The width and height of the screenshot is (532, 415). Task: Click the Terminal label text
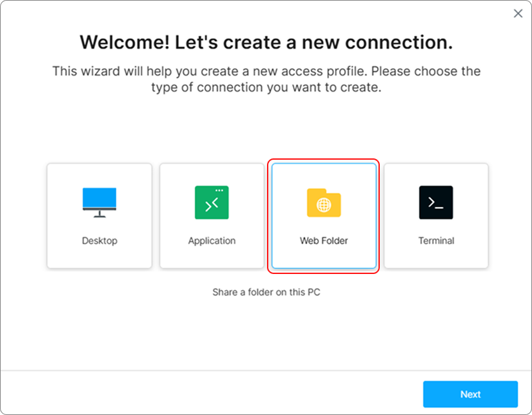click(x=436, y=241)
